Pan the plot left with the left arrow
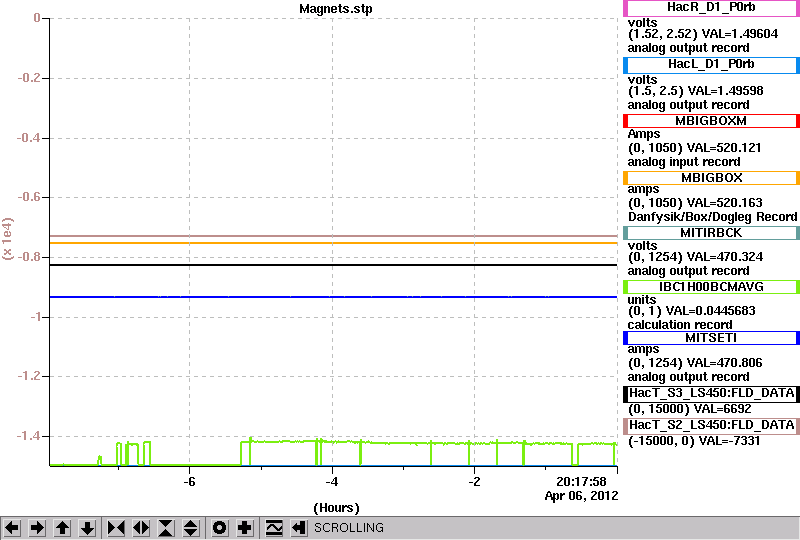This screenshot has width=800, height=540. click(13, 528)
